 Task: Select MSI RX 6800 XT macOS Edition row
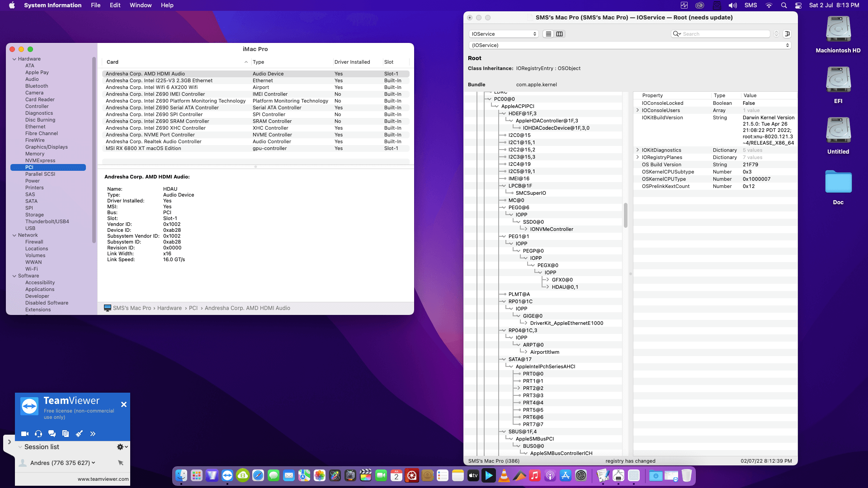255,148
